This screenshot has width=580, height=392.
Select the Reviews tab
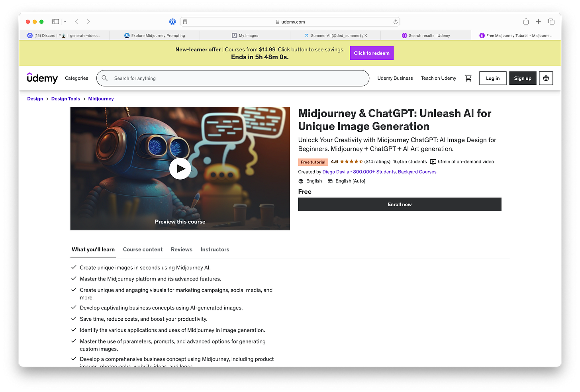tap(182, 249)
